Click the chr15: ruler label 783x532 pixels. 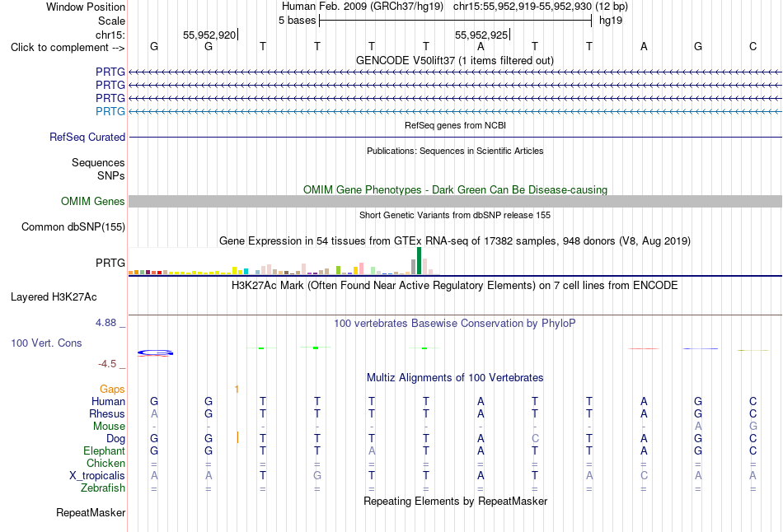pos(110,35)
